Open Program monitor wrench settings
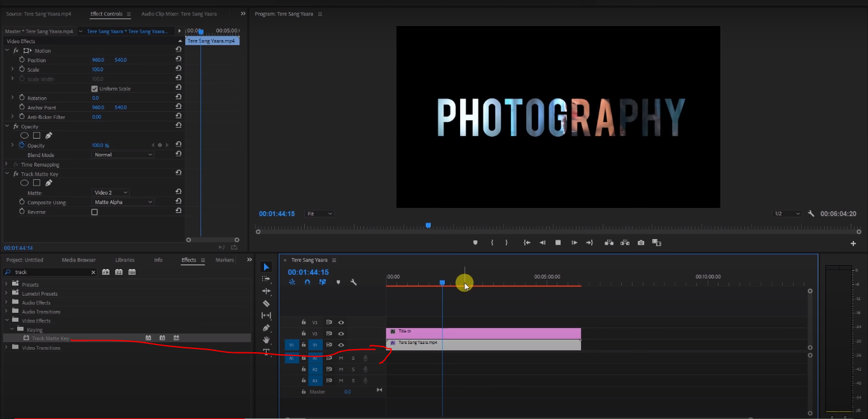 pos(811,214)
